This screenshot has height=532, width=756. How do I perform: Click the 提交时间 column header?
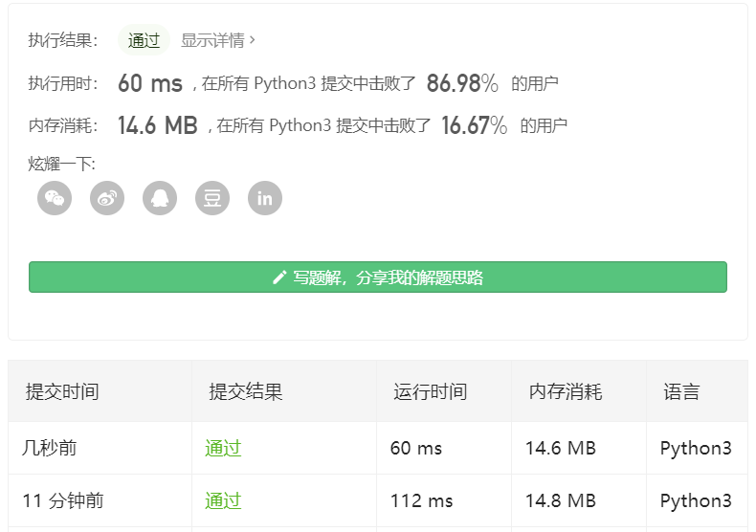point(62,391)
